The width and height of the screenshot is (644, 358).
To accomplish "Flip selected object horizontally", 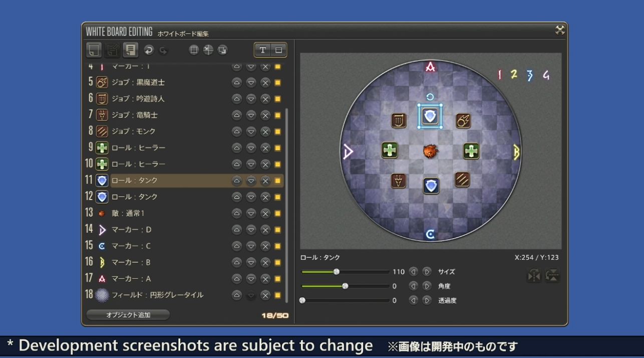I will coord(534,275).
